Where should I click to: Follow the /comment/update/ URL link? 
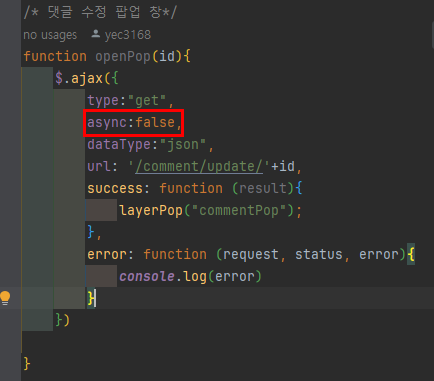pos(199,166)
